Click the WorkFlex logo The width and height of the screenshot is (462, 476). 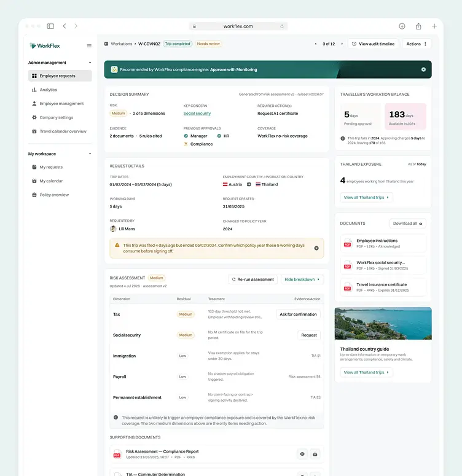[x=45, y=46]
